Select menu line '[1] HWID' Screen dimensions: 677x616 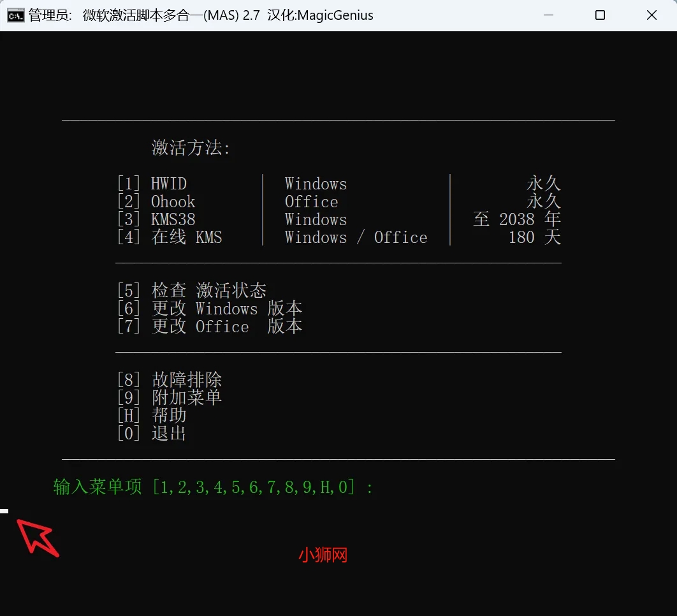click(x=152, y=184)
